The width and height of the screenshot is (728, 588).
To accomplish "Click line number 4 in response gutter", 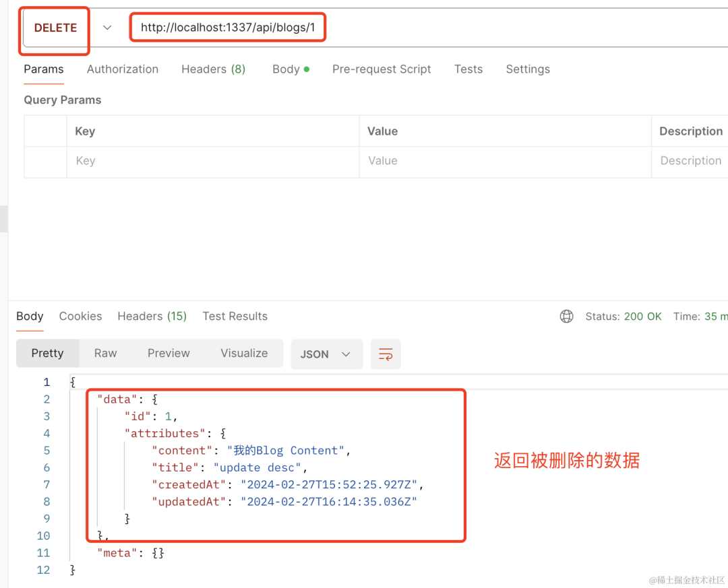I will coord(47,434).
